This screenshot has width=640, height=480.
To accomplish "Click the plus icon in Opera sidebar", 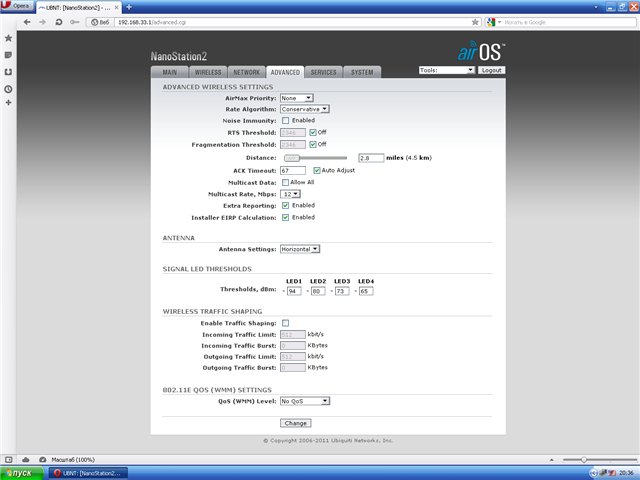I will 8,102.
